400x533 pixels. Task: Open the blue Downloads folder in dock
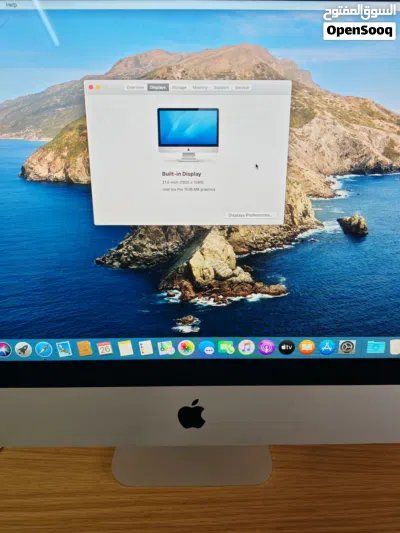(376, 347)
